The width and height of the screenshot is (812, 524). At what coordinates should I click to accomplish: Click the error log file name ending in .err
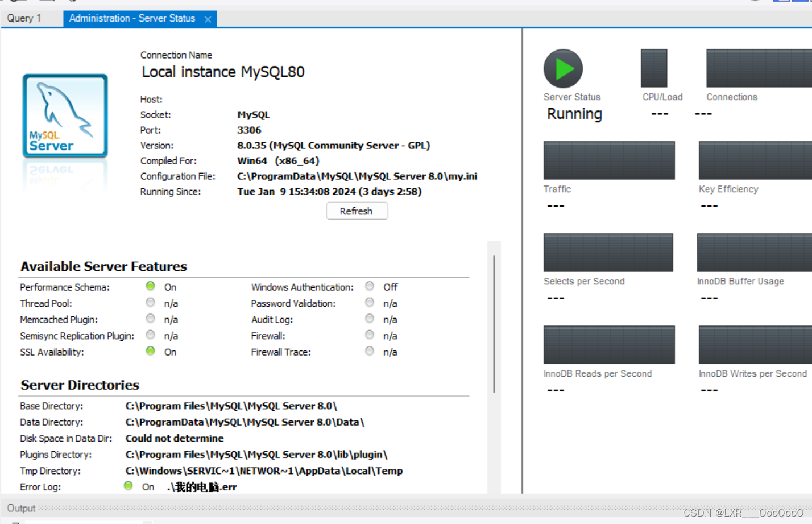pos(202,487)
